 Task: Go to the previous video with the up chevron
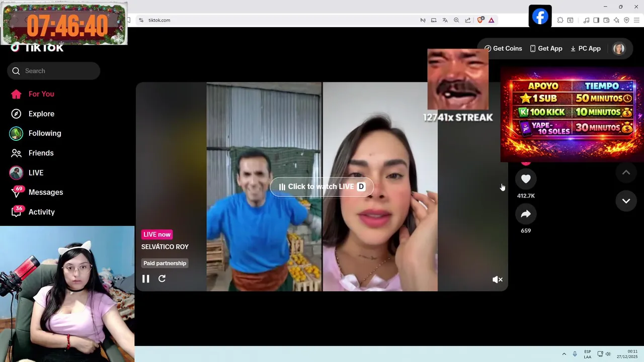coord(626,172)
